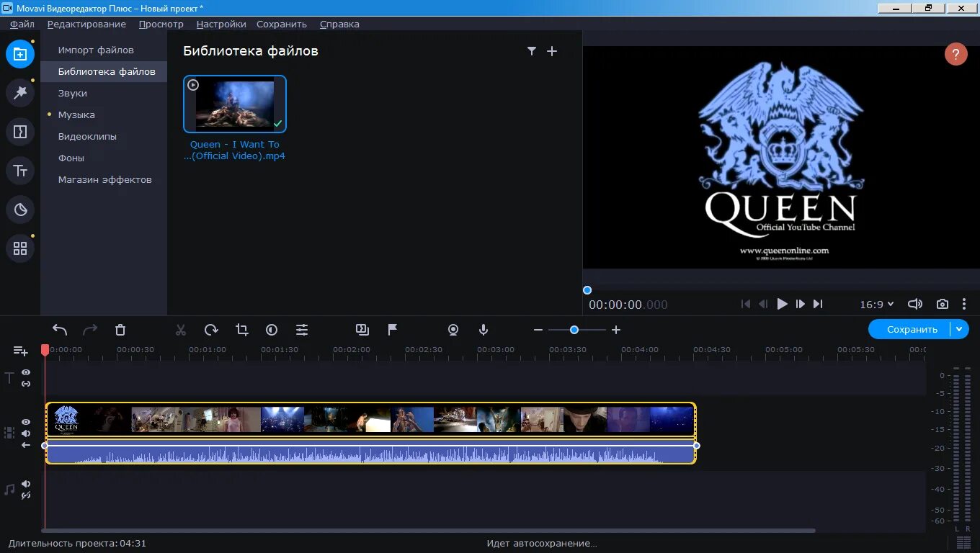
Task: Hide the video track eye icon
Action: (26, 422)
